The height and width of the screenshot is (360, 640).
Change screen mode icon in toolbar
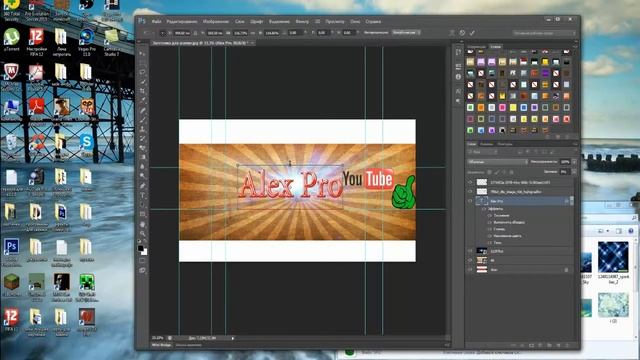(142, 270)
